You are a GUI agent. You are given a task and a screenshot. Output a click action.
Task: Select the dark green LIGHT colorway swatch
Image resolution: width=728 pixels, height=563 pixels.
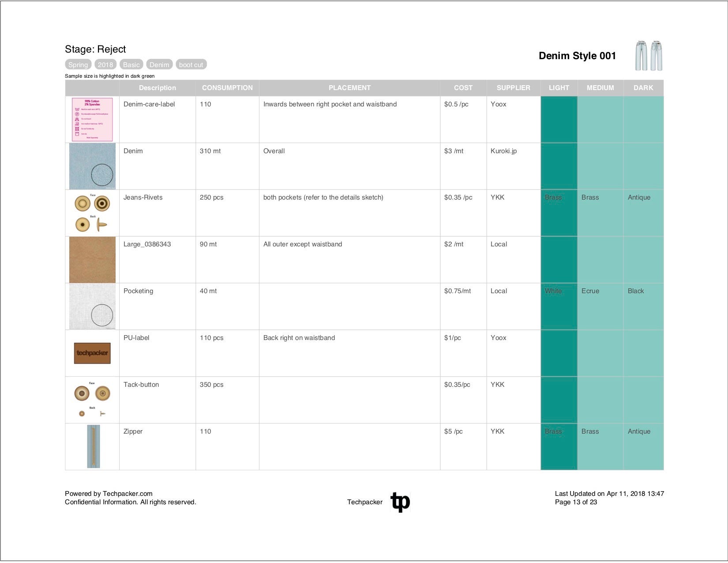559,119
